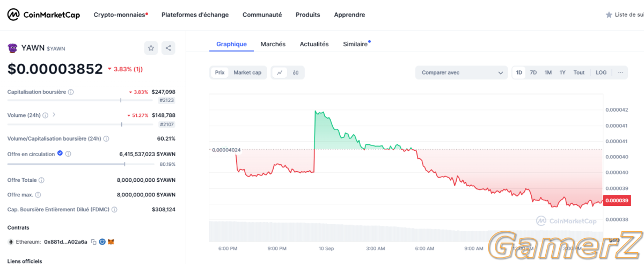Image resolution: width=644 pixels, height=264 pixels.
Task: Select the 1Y time range
Action: tap(562, 72)
